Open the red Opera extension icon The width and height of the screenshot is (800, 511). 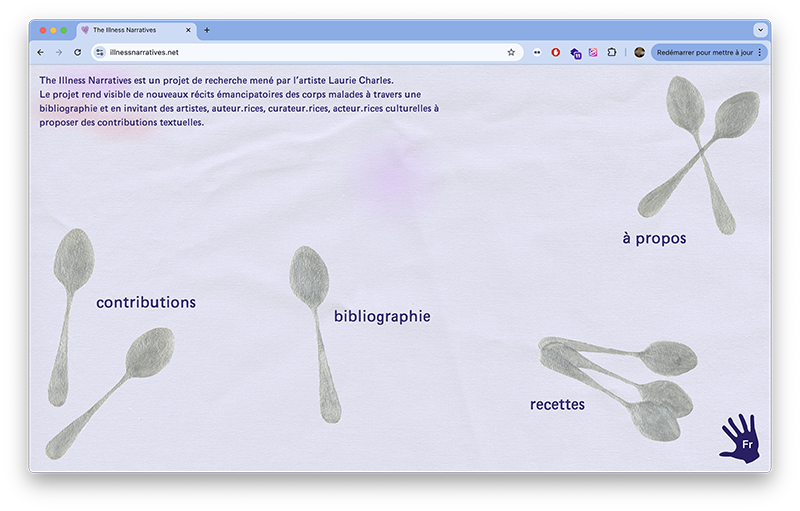coord(556,53)
